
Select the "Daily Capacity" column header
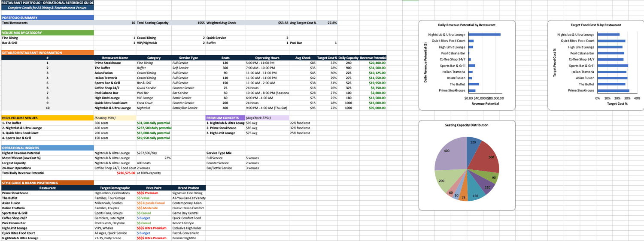pos(348,58)
